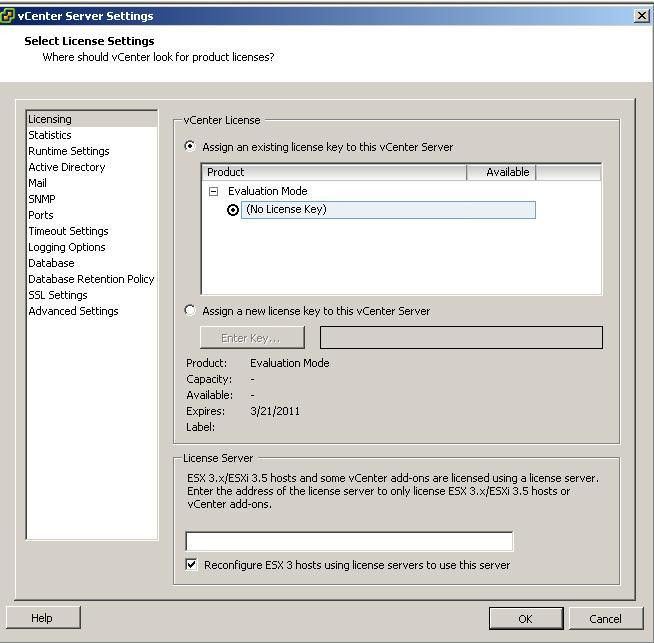The image size is (654, 643).
Task: Uncheck Reconfigure ESX 3 hosts checkbox
Action: 191,565
